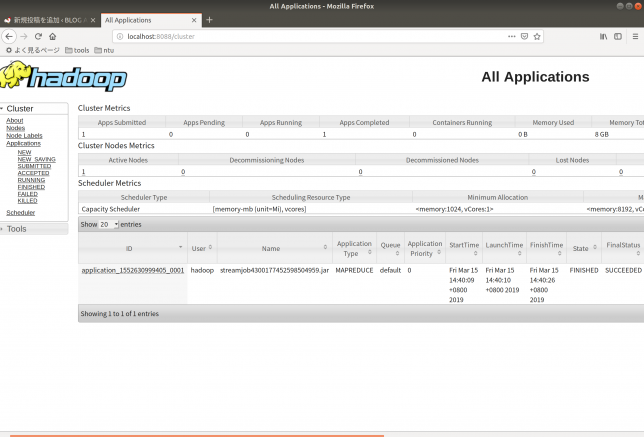Filter applications by FINISHED state
The width and height of the screenshot is (644, 437).
click(x=31, y=187)
